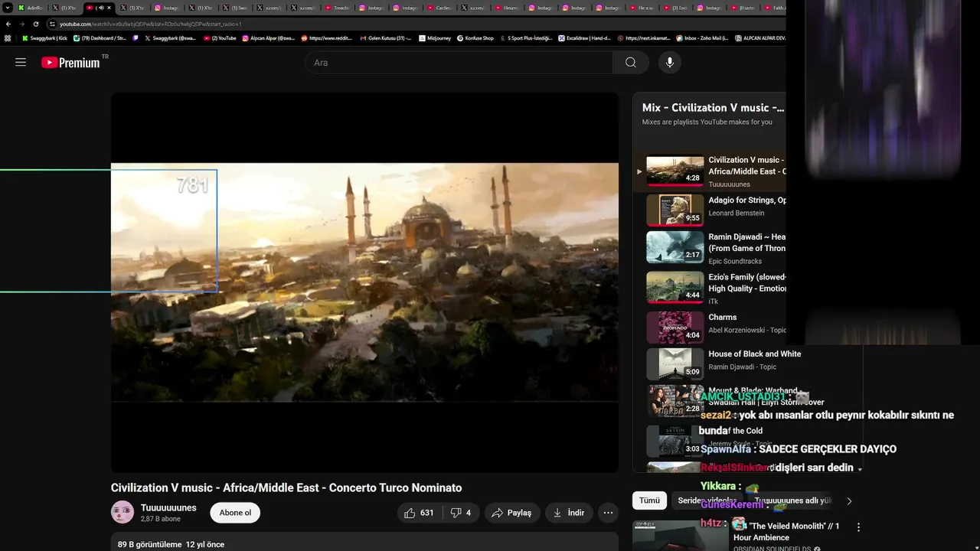The width and height of the screenshot is (980, 551).
Task: Open Alpcan Alpar Instagram bookmark
Action: [269, 37]
